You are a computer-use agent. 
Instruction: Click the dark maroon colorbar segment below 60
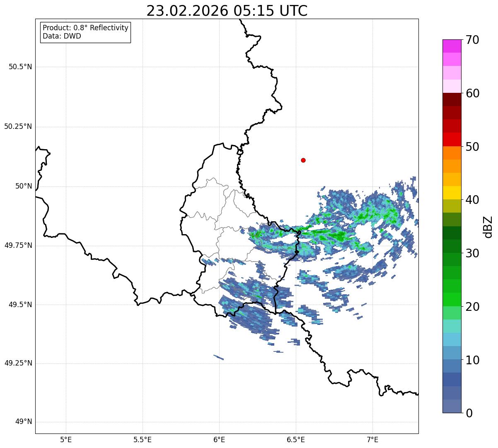(x=452, y=99)
